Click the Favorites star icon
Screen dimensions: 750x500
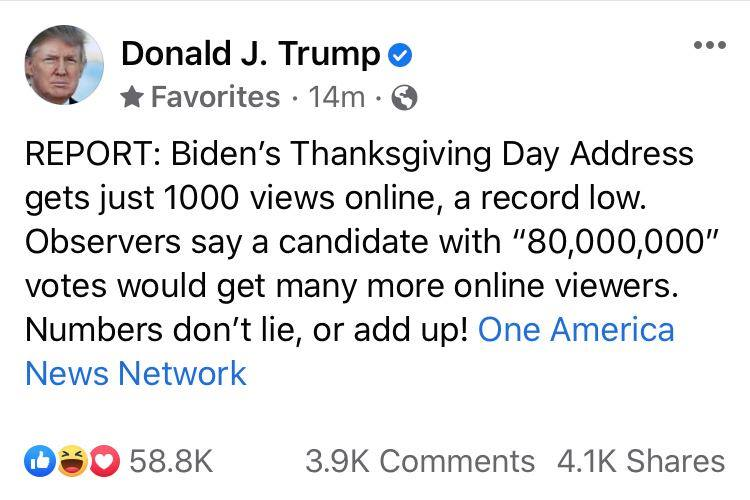click(x=133, y=97)
